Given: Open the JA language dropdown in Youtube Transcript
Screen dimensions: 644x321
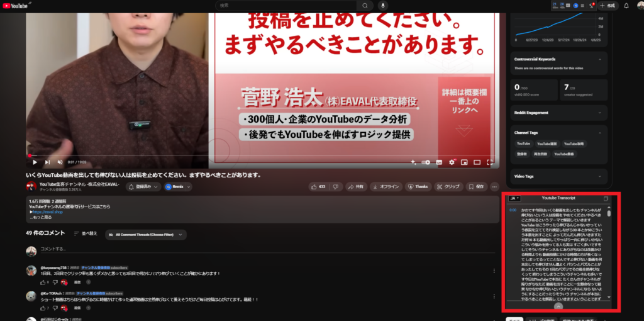Looking at the screenshot, I should click(514, 198).
